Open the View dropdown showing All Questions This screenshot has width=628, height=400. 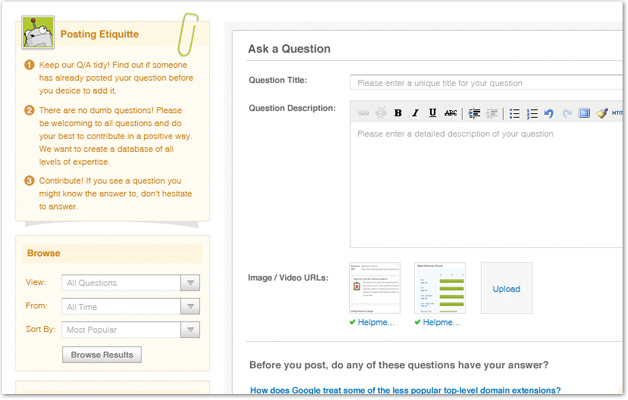(x=131, y=283)
